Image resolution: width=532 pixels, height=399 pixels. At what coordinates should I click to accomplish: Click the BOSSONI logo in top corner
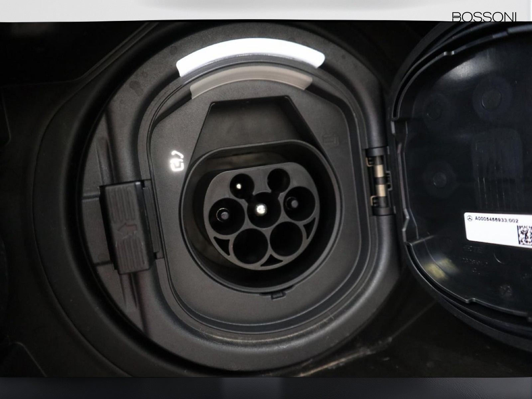484,17
